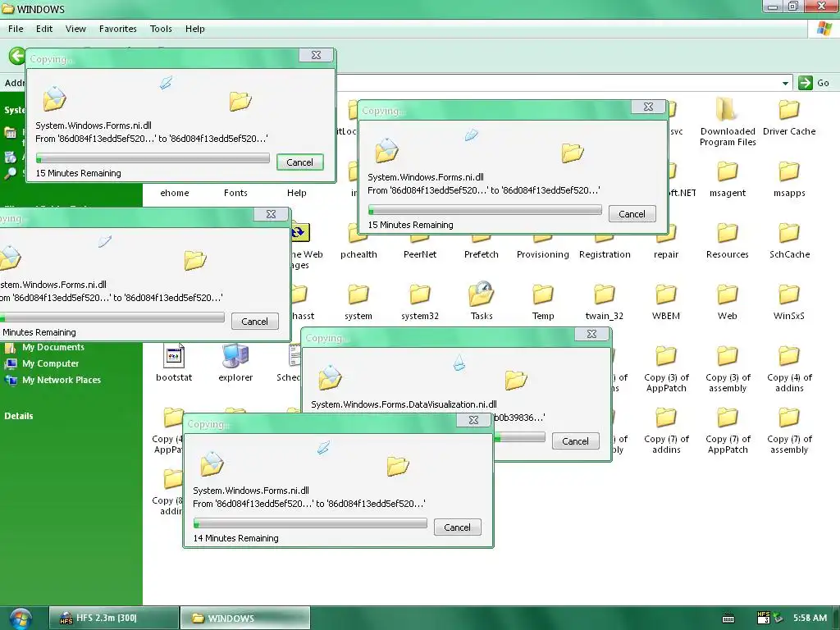Open the Edit menu
This screenshot has width=840, height=630.
44,29
